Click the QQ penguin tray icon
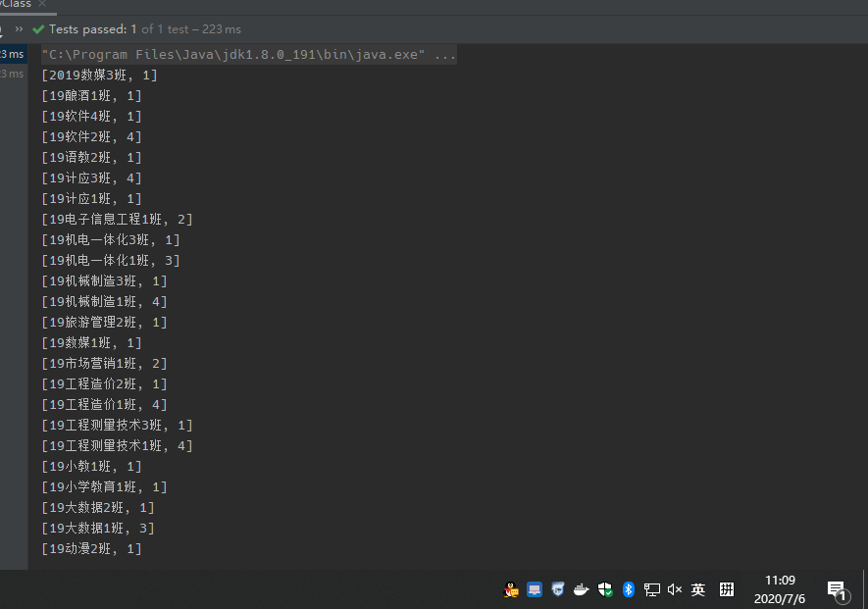 click(x=510, y=589)
